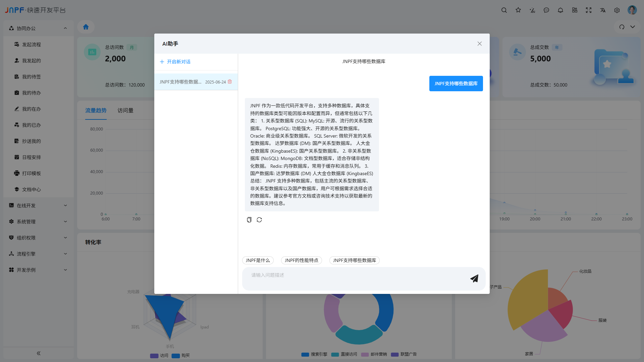
Task: Open favorites star icon in header
Action: click(518, 10)
